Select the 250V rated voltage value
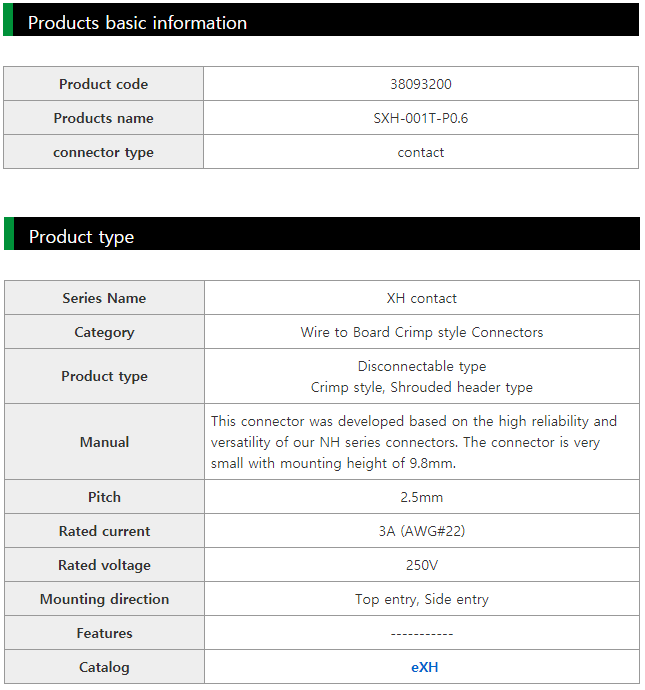This screenshot has height=690, width=645. coord(421,565)
